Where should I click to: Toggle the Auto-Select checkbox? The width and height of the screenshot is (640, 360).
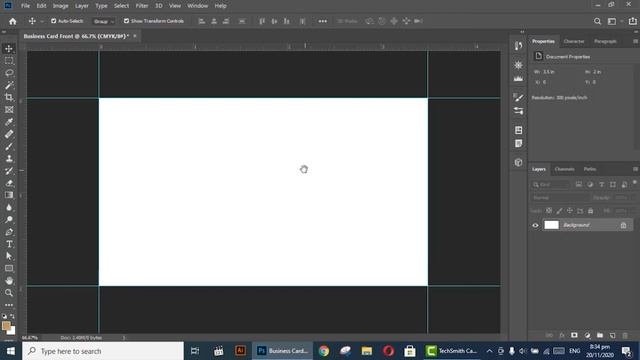[x=53, y=21]
